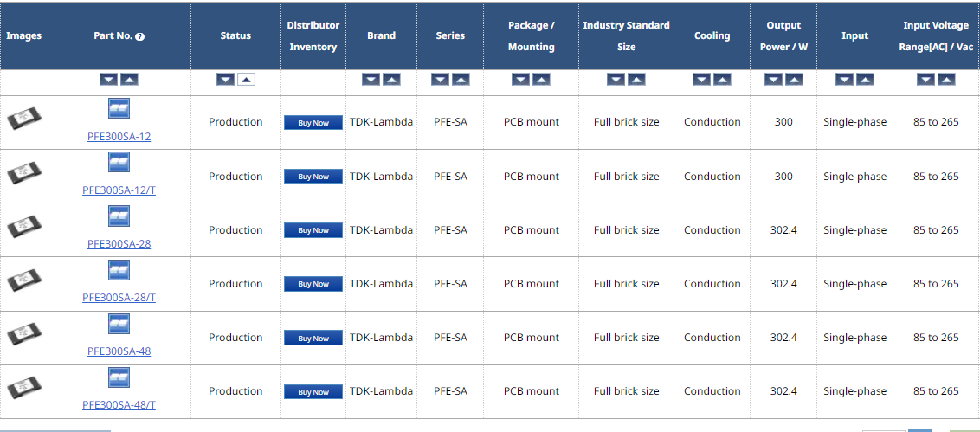
Task: Open the PFE300SA-12/T part link
Action: [x=119, y=190]
